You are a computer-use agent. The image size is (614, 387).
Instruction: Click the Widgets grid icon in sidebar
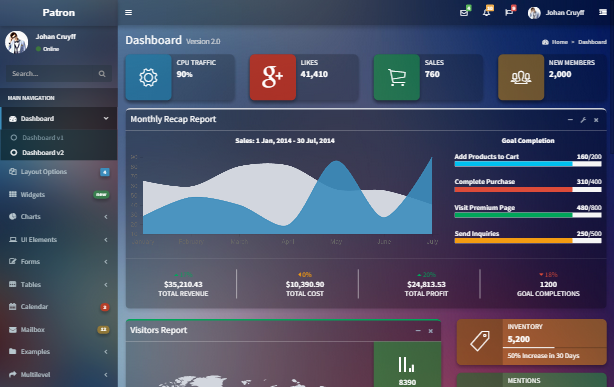point(13,194)
